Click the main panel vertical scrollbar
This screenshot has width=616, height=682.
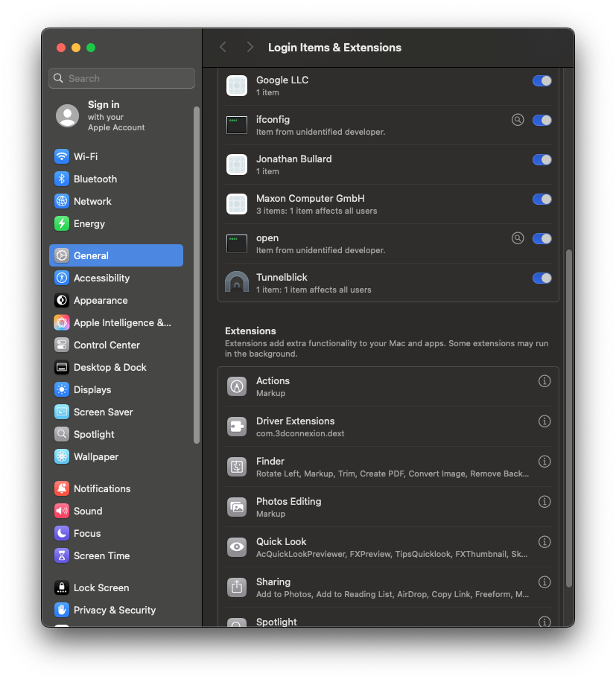click(x=569, y=417)
